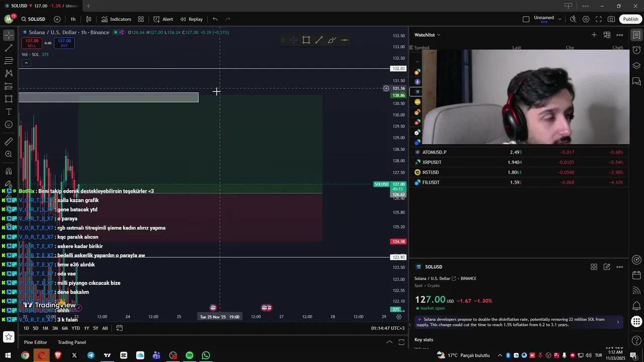This screenshot has width=644, height=362.
Task: Open the Watchlist dropdown
Action: pos(427,35)
